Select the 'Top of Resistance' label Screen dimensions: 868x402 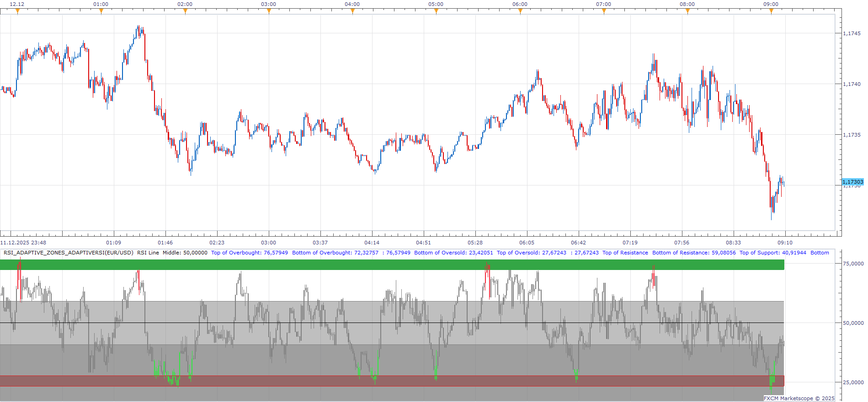(x=625, y=253)
